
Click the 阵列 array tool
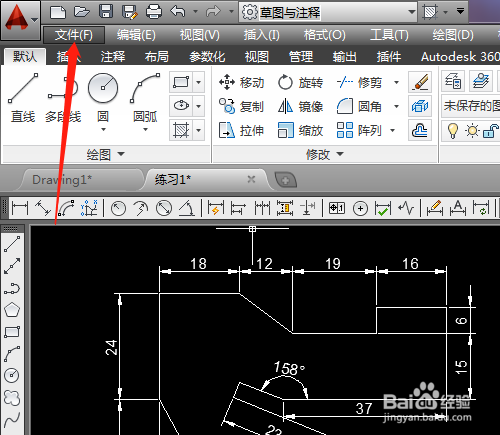click(359, 130)
